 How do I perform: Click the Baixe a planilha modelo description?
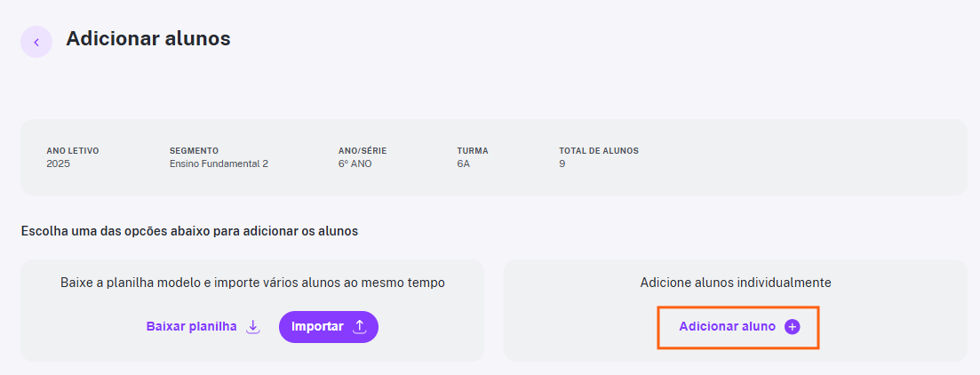click(252, 283)
